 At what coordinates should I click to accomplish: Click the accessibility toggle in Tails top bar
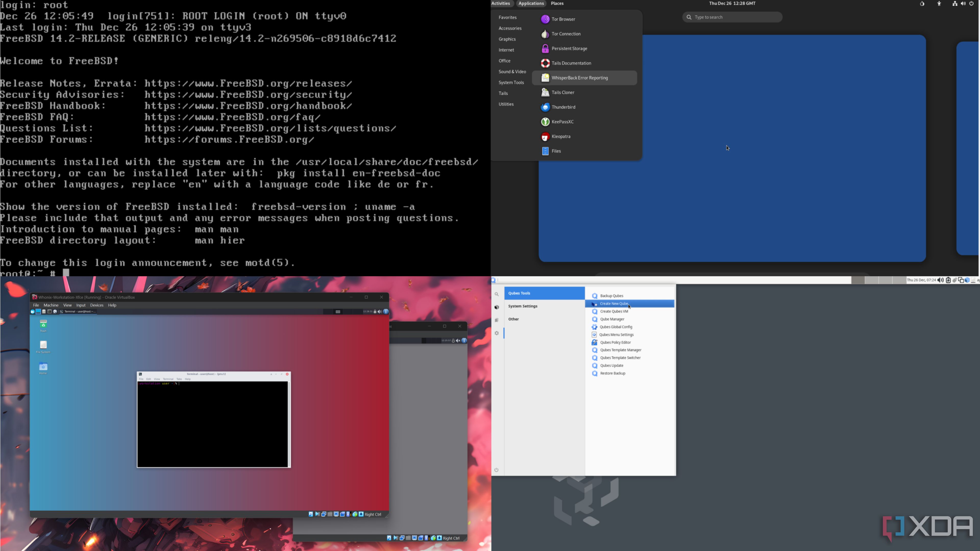939,3
